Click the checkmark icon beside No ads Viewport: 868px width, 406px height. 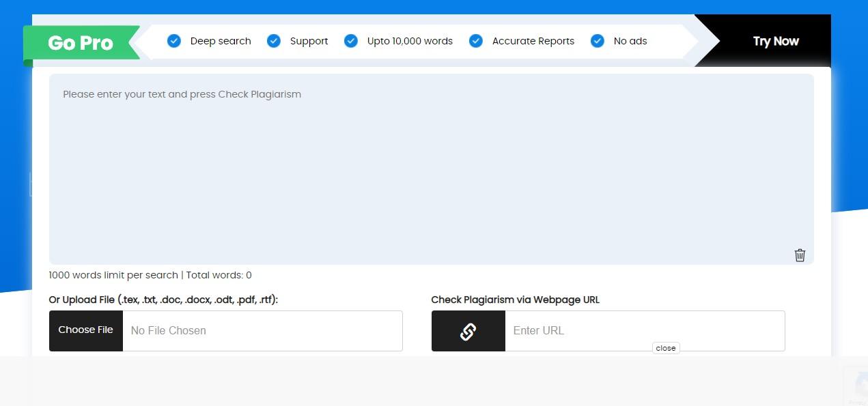pos(598,41)
